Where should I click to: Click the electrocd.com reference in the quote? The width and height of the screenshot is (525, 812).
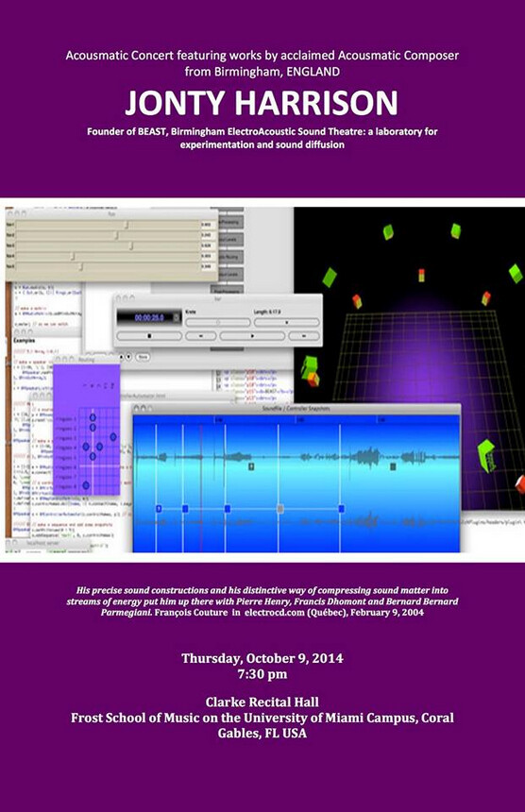point(275,612)
